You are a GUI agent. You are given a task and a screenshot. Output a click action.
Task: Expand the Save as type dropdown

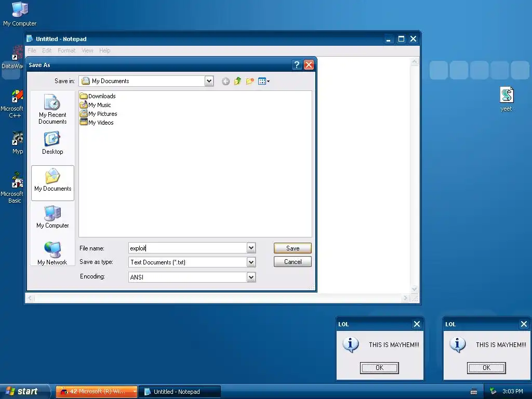click(x=251, y=262)
